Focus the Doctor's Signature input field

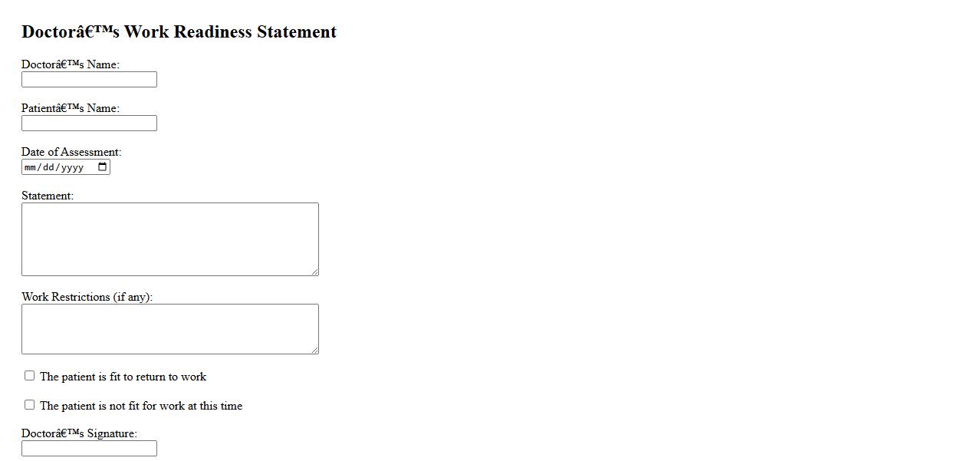click(89, 449)
